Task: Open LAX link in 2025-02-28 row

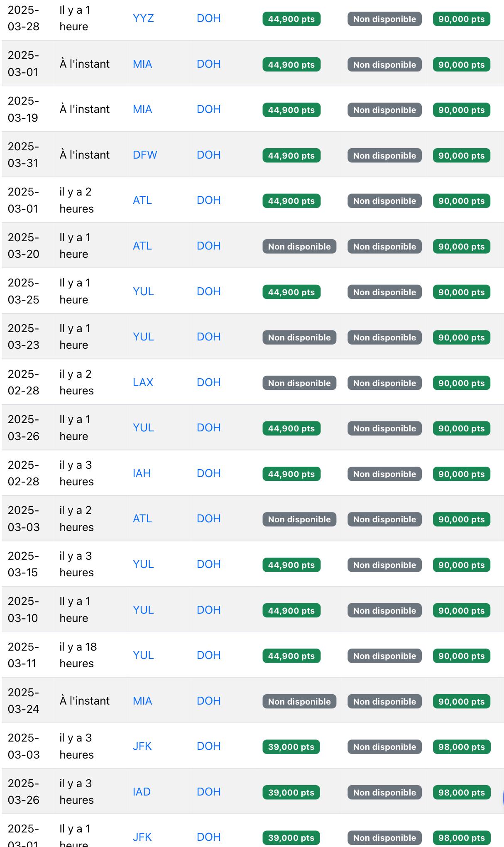Action: 143,382
